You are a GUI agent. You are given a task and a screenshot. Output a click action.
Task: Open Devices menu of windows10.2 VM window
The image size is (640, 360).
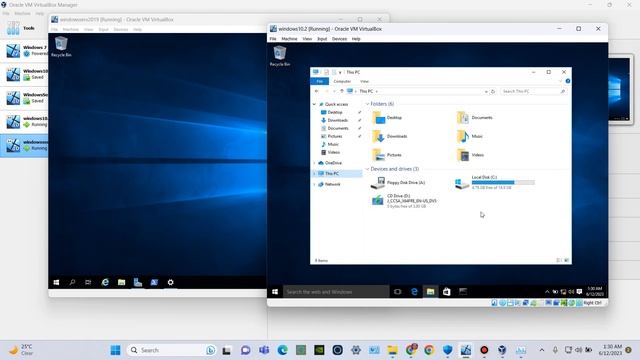(x=339, y=39)
